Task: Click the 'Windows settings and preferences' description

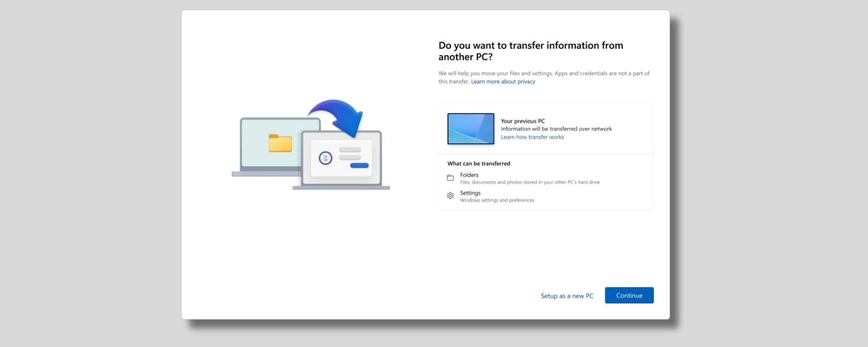Action: click(497, 200)
